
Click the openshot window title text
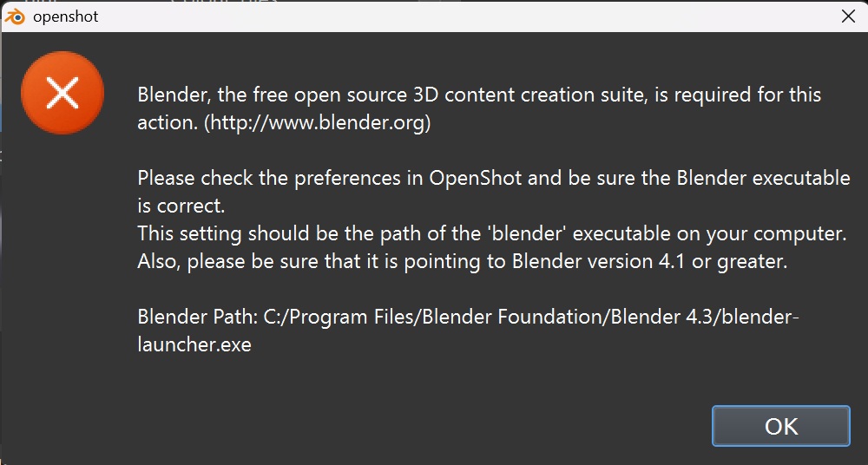(x=65, y=16)
